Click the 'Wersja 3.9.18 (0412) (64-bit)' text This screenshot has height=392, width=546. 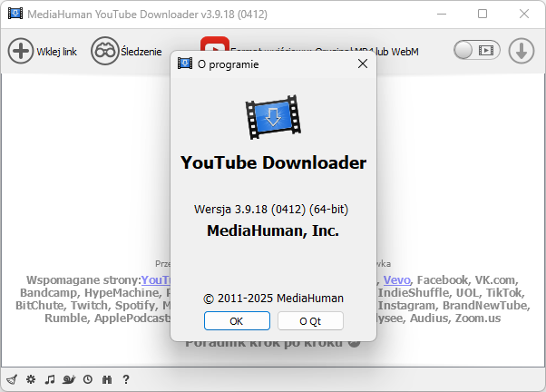(271, 210)
